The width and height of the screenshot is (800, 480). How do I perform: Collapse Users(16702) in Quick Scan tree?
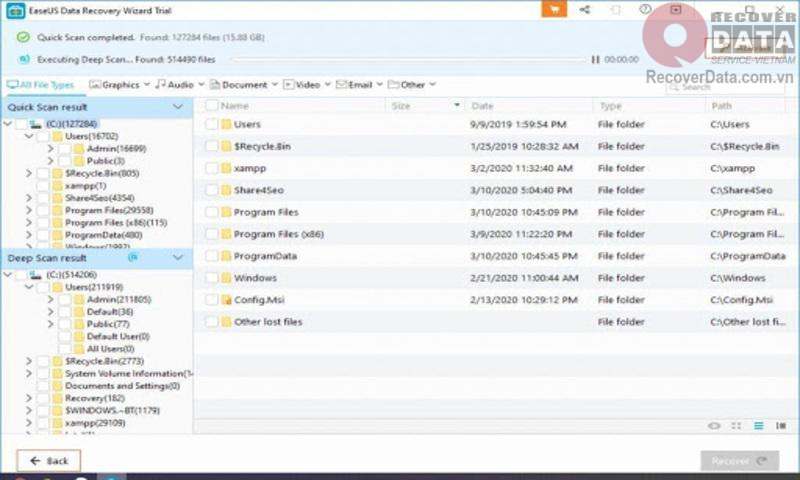click(x=29, y=136)
